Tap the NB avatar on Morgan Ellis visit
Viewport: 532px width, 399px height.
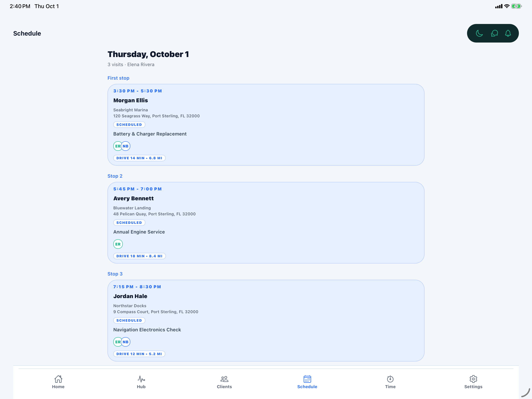[125, 146]
